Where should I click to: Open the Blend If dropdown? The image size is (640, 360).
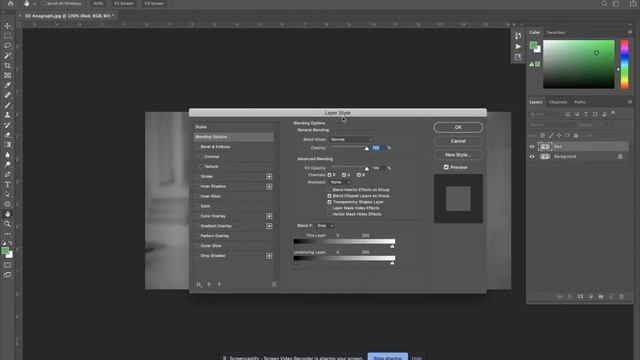325,226
